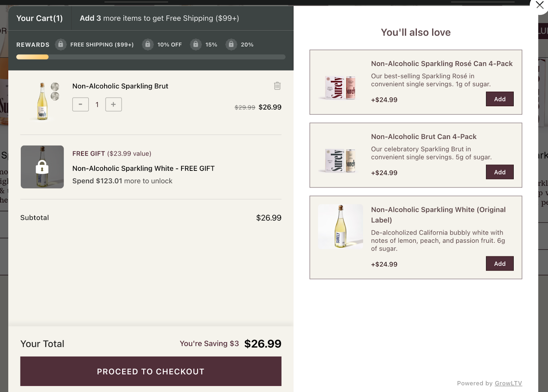Click the padlock overlay on the free gift image

coord(42,167)
